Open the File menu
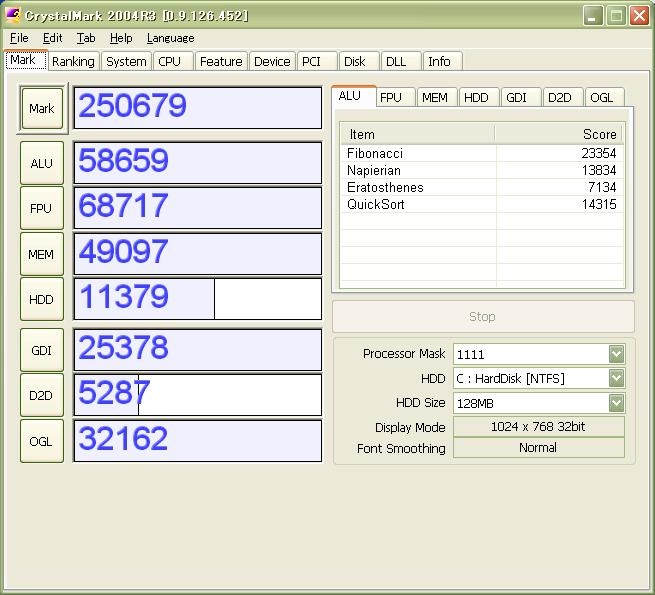This screenshot has height=595, width=655. (x=19, y=38)
